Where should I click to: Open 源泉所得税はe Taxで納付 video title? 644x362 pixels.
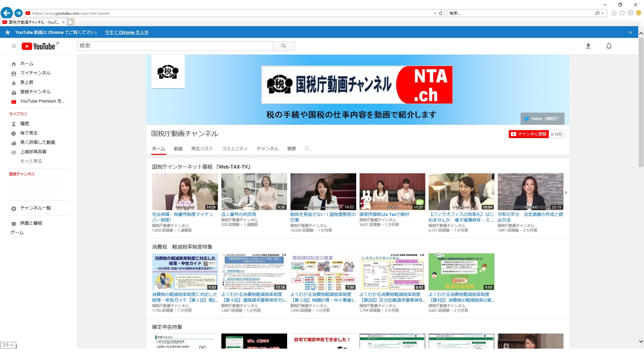pos(384,215)
